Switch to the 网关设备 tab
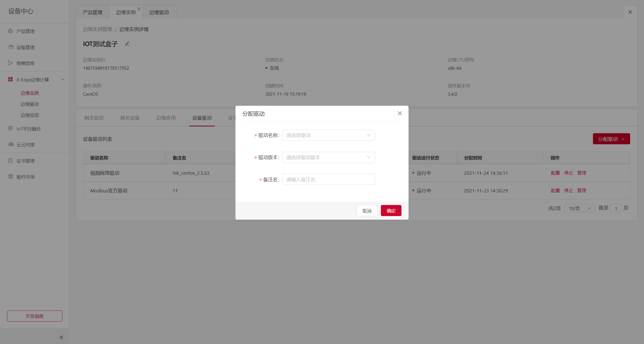The height and width of the screenshot is (344, 644). pyautogui.click(x=130, y=118)
